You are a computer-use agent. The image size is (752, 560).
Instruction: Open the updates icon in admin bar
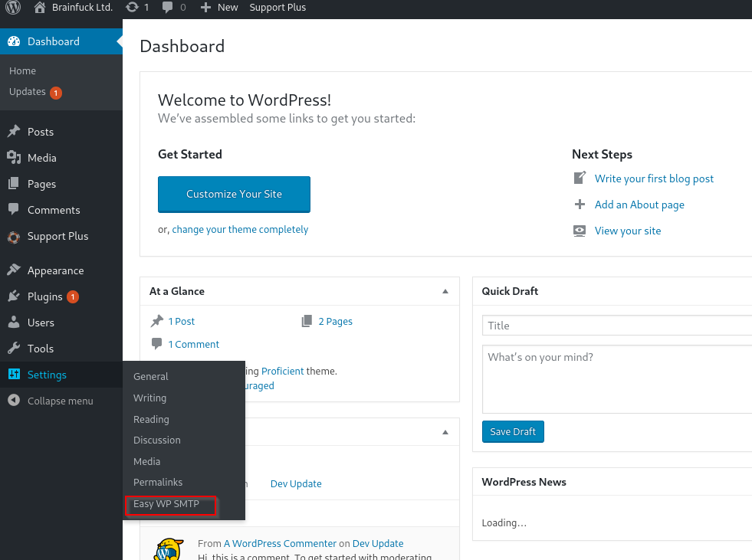(x=132, y=8)
